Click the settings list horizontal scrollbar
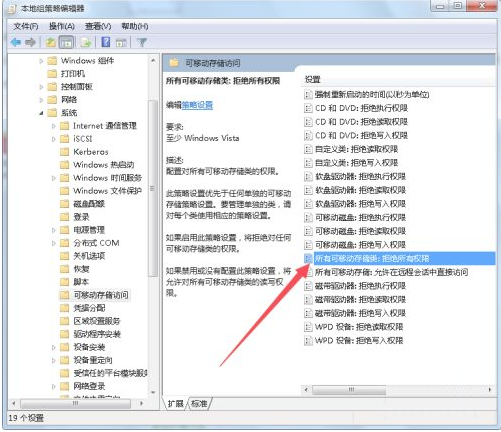This screenshot has height=432, width=501. [x=397, y=390]
